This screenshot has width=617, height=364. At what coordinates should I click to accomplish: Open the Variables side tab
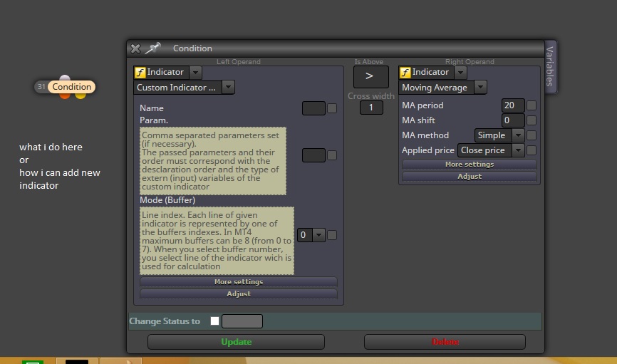coord(550,66)
